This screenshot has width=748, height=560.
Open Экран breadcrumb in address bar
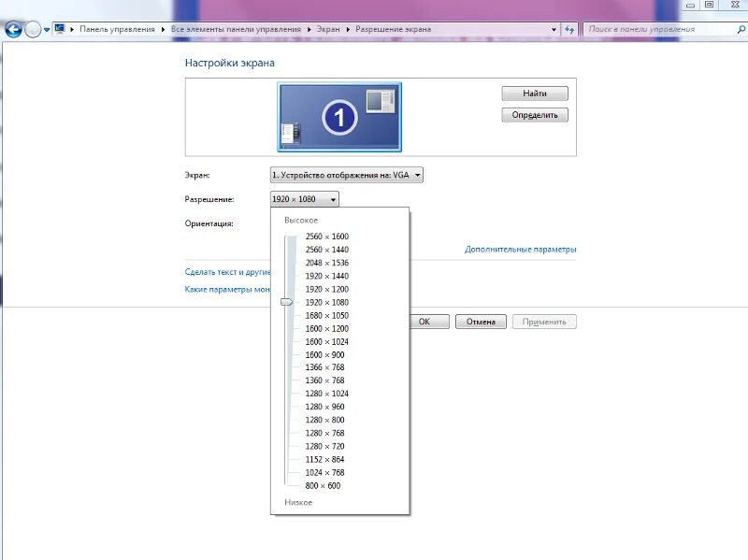328,29
